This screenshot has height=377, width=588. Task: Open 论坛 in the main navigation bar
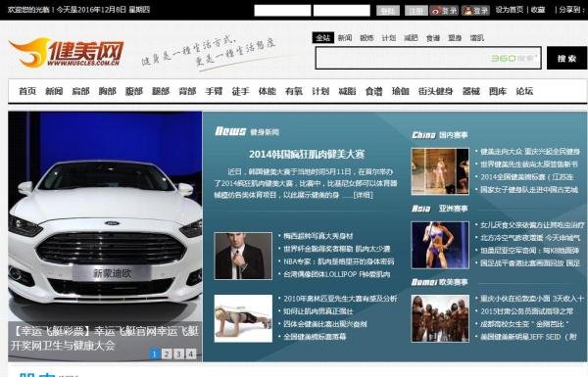pyautogui.click(x=524, y=91)
